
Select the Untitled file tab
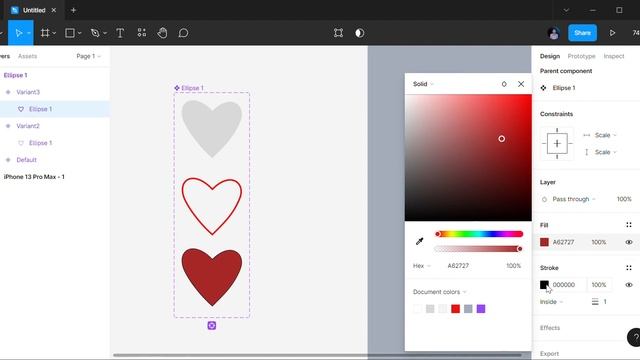coord(34,10)
